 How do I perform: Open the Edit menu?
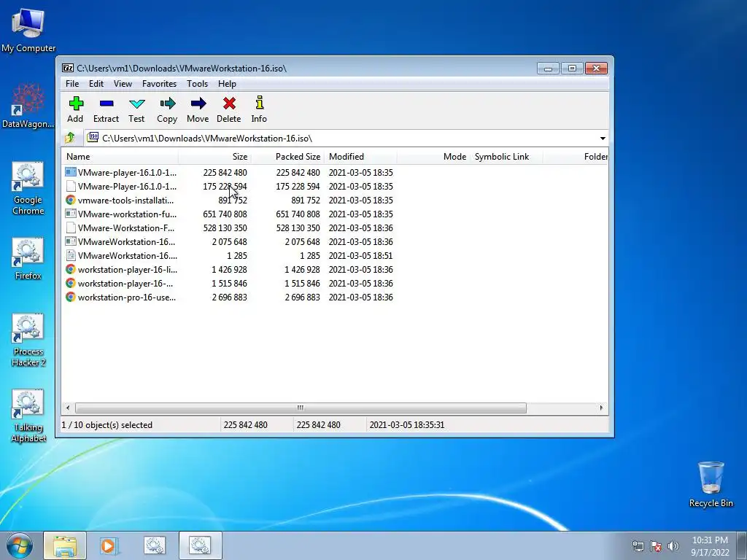click(x=96, y=83)
